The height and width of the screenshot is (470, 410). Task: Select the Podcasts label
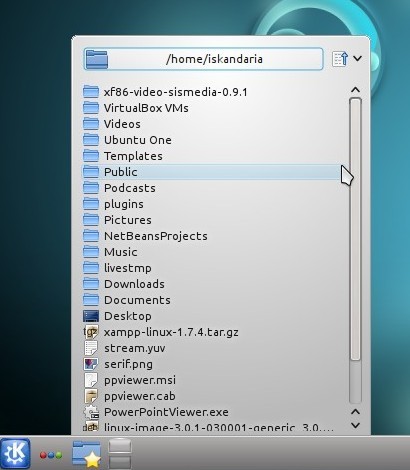[x=130, y=188]
